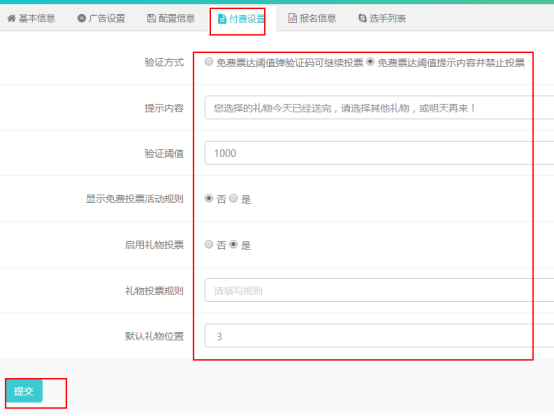Choose 是 for 启用礼物投票
554x416 pixels.
coord(233,244)
